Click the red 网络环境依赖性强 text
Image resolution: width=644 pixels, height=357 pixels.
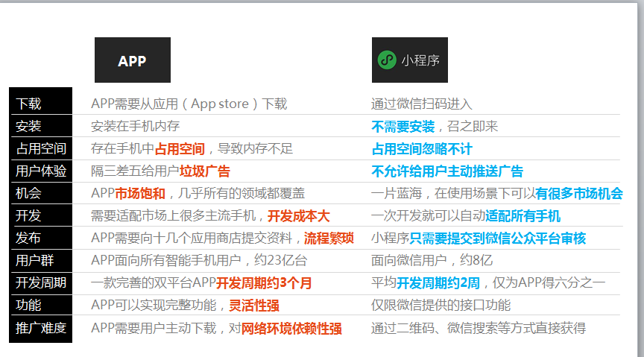[x=291, y=328]
